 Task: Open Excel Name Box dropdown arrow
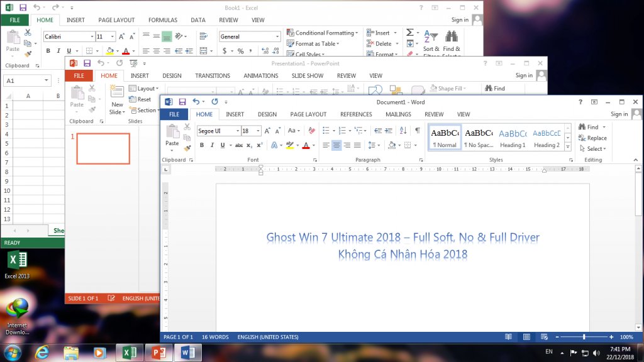[47, 80]
